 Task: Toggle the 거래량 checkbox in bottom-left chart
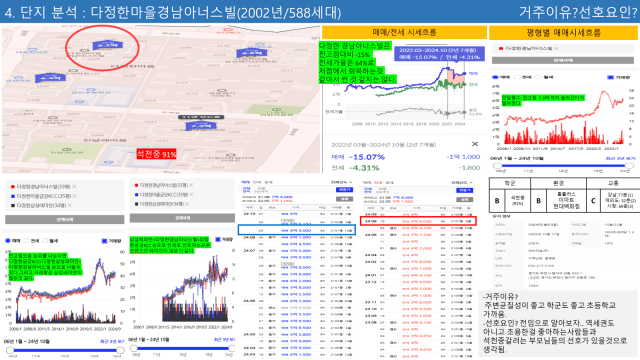tap(104, 241)
